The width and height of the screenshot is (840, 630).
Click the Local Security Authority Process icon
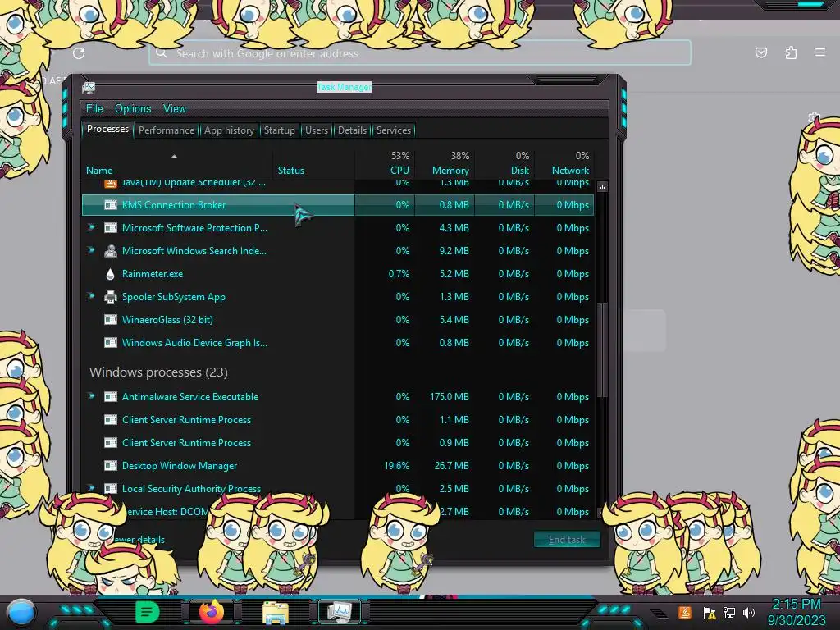click(111, 489)
